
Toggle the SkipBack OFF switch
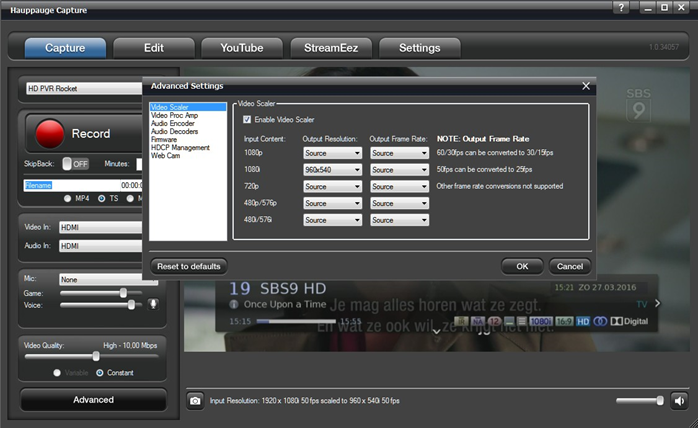point(76,164)
